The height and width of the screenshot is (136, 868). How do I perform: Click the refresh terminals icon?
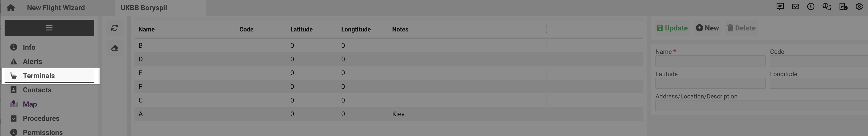tap(115, 28)
